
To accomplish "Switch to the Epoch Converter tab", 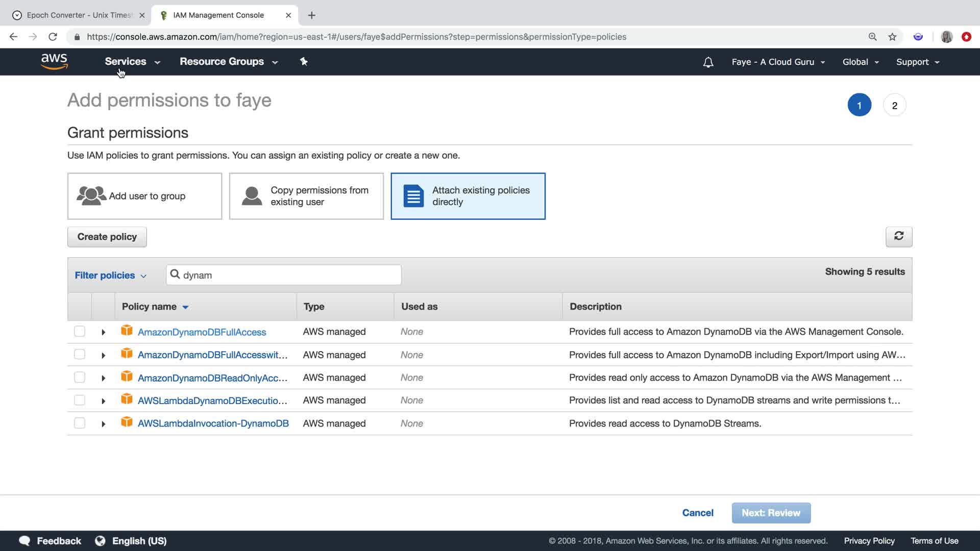I will pyautogui.click(x=79, y=15).
